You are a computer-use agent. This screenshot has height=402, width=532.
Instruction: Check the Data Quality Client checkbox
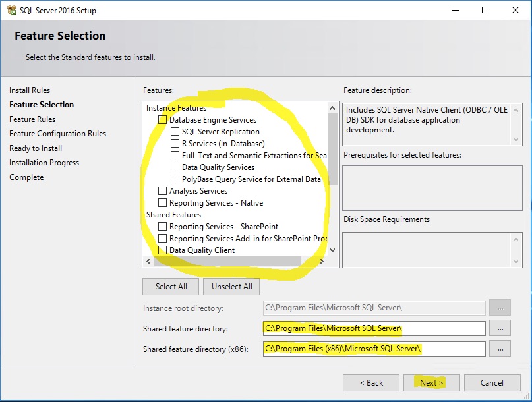163,250
